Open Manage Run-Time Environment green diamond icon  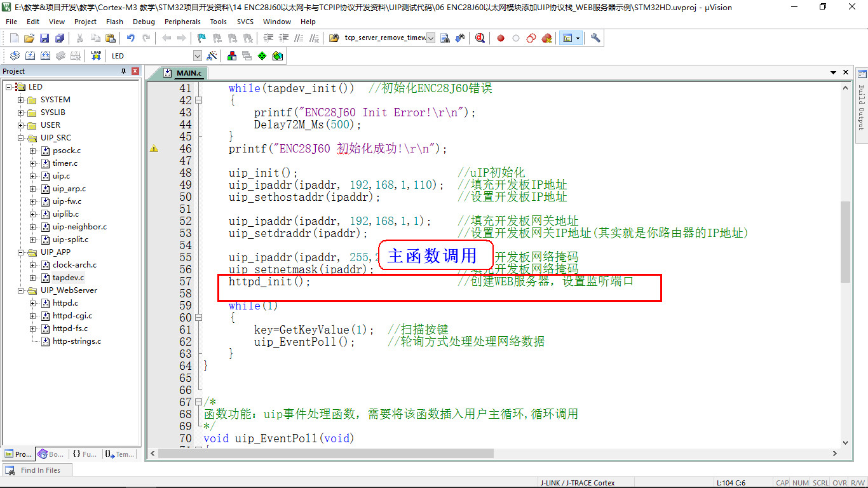262,56
